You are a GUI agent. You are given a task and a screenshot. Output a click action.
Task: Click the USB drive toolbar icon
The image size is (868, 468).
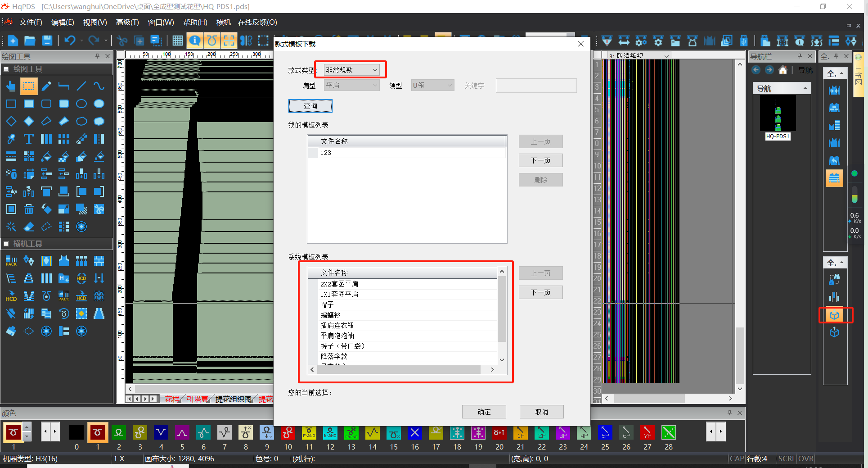(744, 41)
